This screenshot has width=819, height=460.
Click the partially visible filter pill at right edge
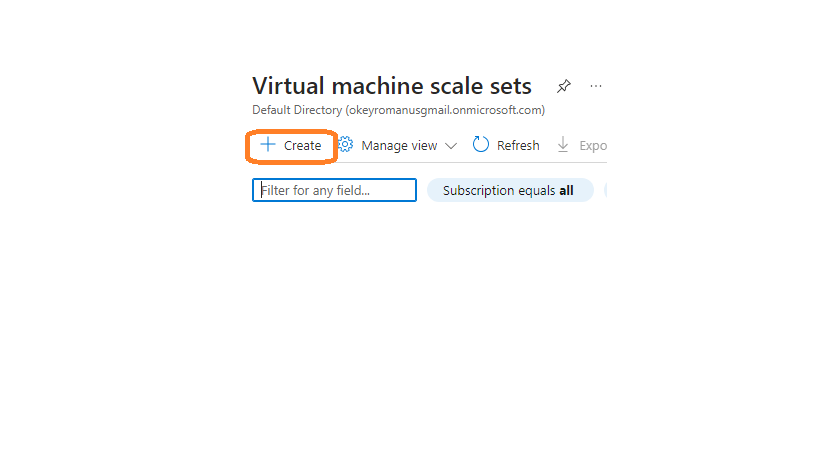click(x=605, y=190)
